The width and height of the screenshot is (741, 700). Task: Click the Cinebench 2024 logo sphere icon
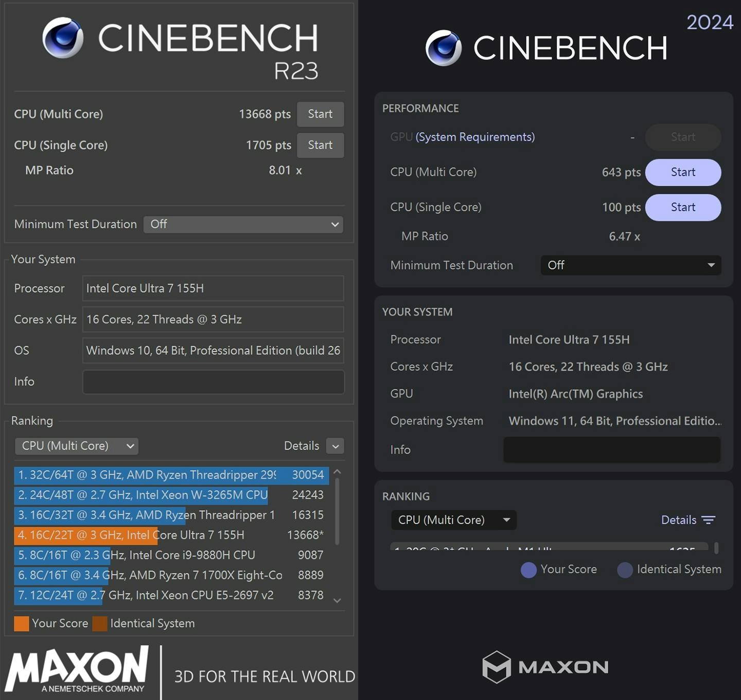(444, 48)
